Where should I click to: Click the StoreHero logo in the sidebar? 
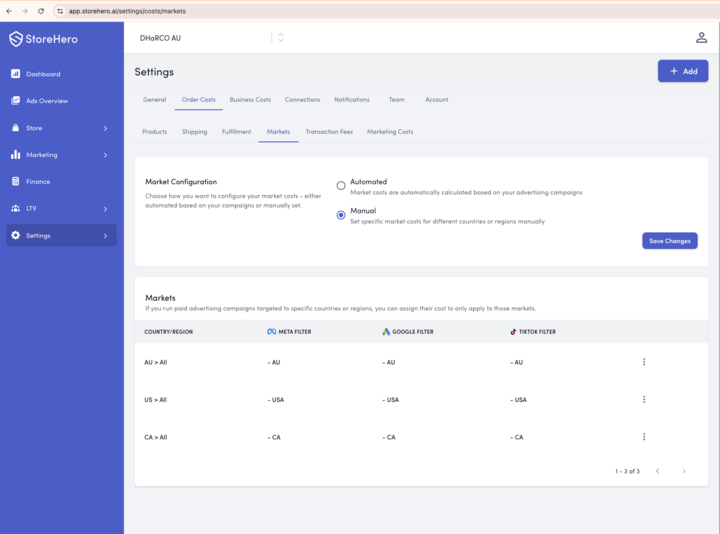coord(43,39)
